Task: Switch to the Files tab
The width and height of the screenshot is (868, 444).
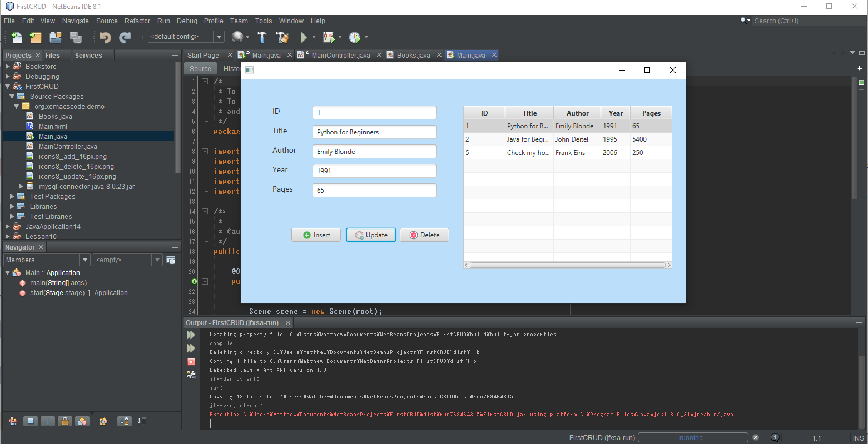Action: (x=53, y=55)
